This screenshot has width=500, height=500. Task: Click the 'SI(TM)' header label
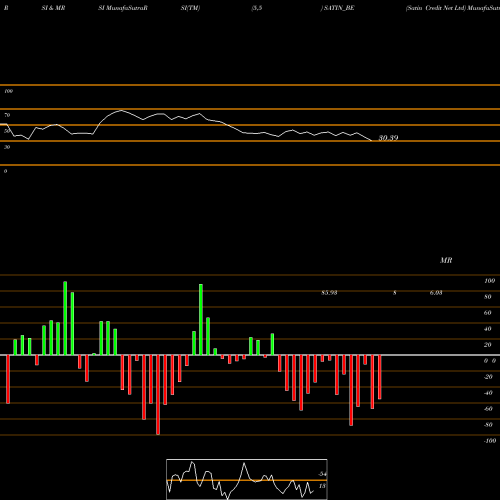[190, 8]
